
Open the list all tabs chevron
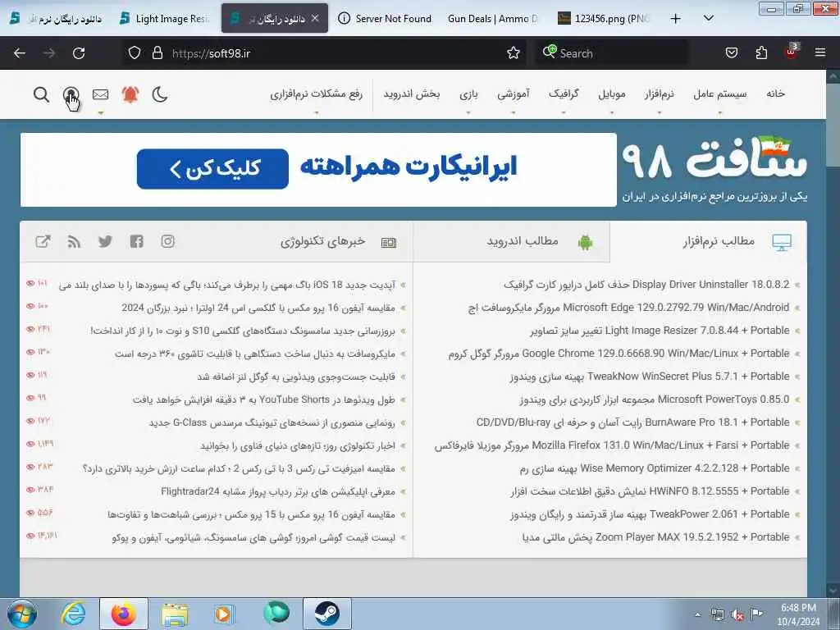[x=708, y=18]
